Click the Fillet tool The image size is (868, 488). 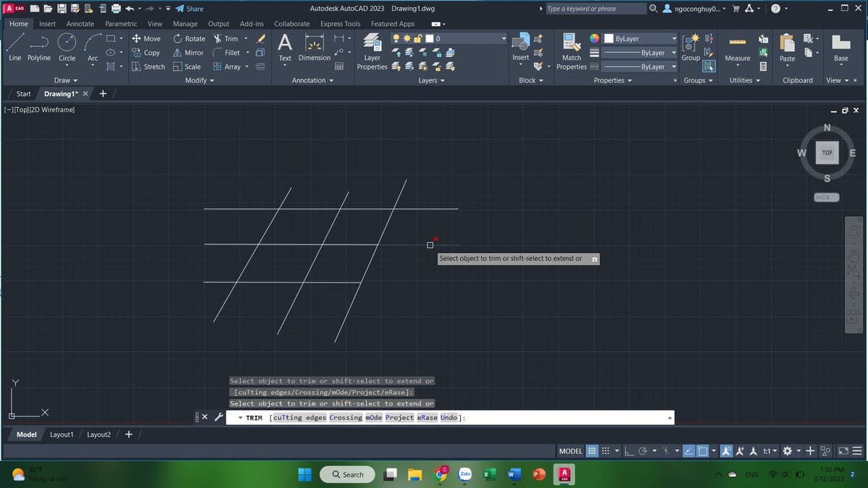click(x=226, y=53)
